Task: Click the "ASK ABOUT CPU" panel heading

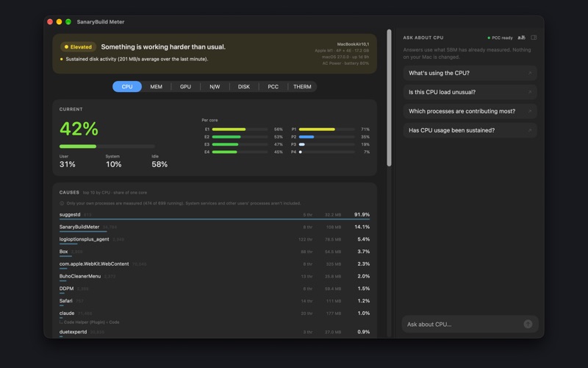Action: coord(423,38)
